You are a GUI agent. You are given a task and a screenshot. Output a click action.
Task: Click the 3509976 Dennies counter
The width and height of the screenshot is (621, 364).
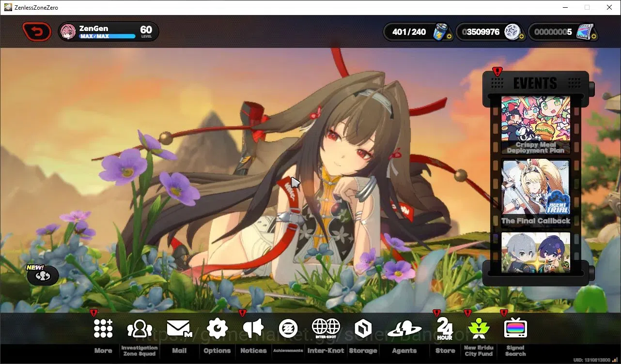tap(481, 32)
